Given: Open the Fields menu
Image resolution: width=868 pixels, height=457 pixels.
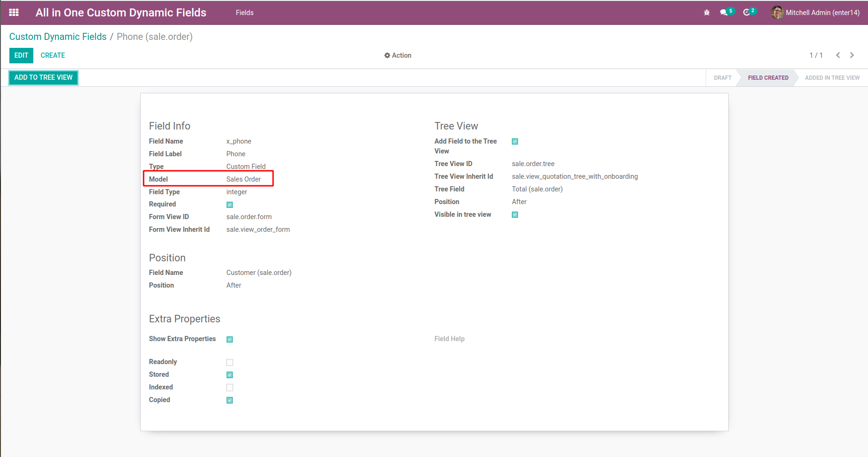Looking at the screenshot, I should click(244, 13).
